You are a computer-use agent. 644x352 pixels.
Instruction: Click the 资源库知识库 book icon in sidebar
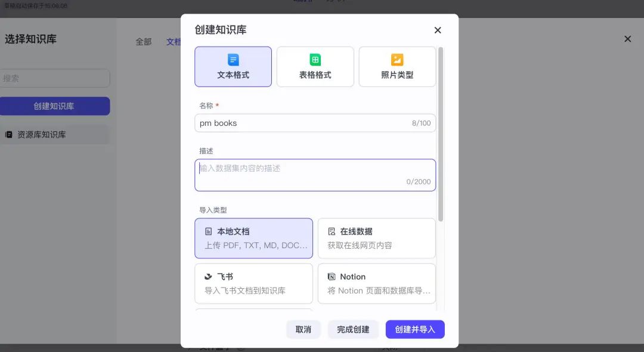8,134
